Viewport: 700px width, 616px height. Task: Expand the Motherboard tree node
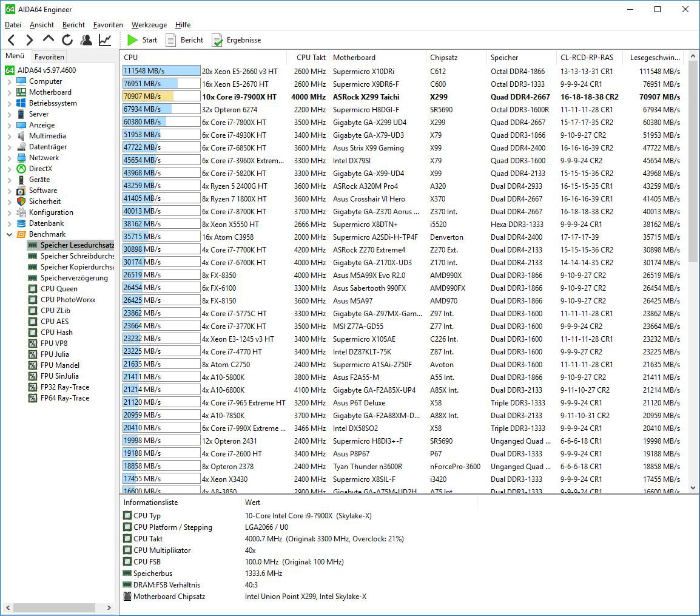tap(9, 92)
